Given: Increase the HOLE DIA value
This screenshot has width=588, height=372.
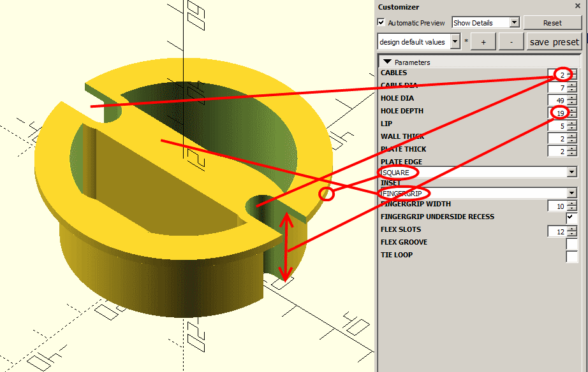Looking at the screenshot, I should click(572, 97).
